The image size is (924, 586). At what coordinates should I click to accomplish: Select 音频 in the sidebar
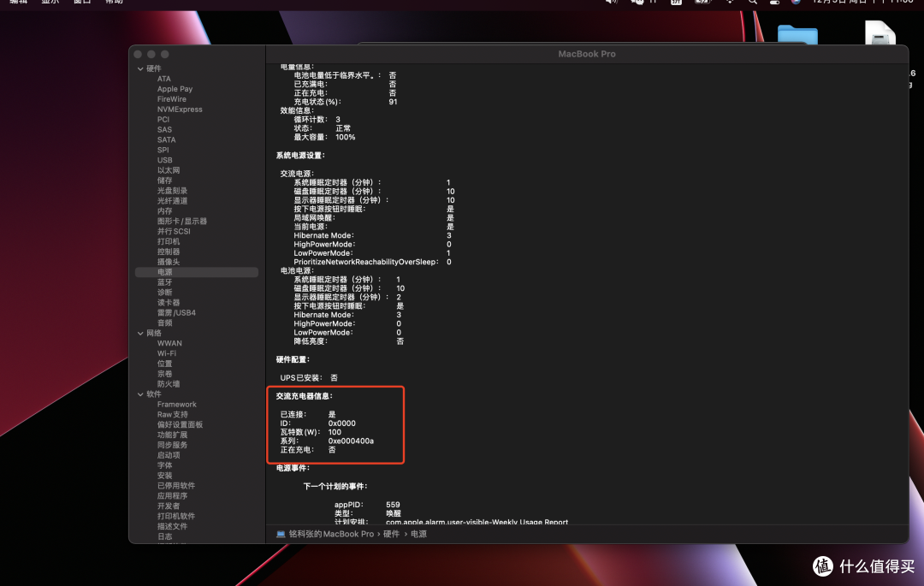tap(164, 323)
